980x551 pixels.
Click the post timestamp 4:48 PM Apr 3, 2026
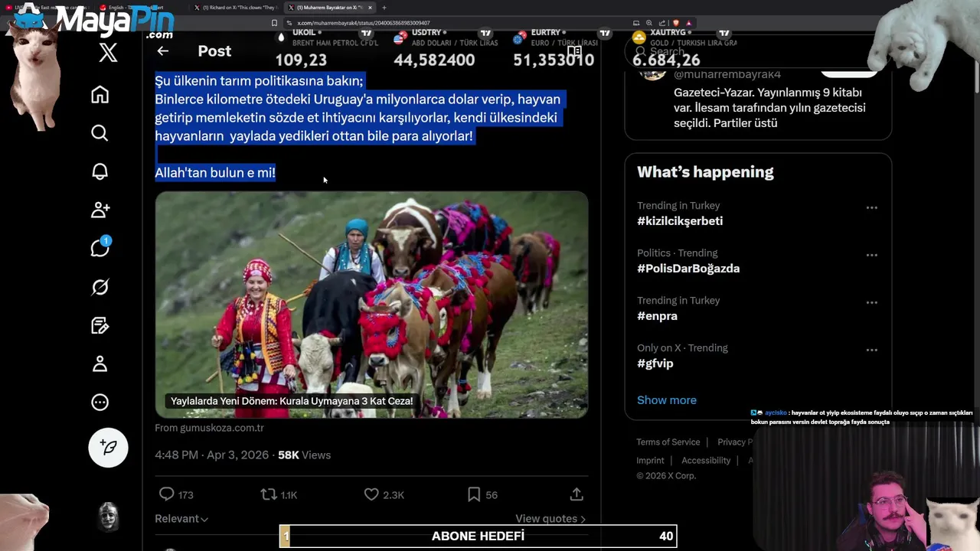pos(212,455)
